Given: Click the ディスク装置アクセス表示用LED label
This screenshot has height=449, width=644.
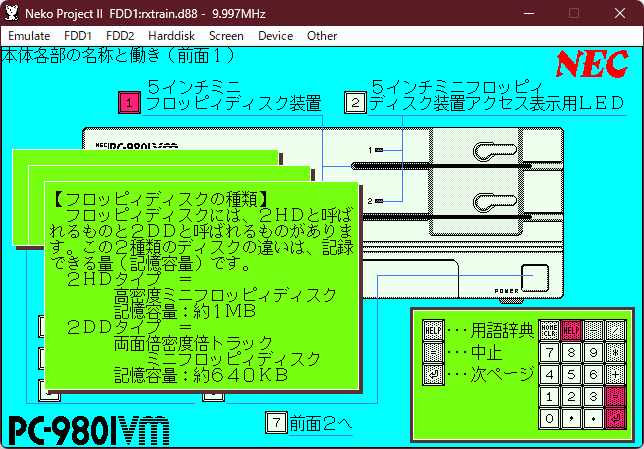Looking at the screenshot, I should coord(497,104).
